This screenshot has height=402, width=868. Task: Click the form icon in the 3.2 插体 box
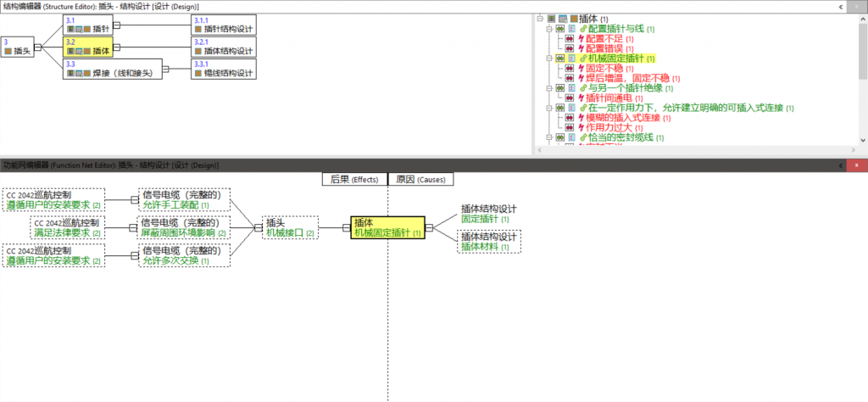click(x=78, y=52)
